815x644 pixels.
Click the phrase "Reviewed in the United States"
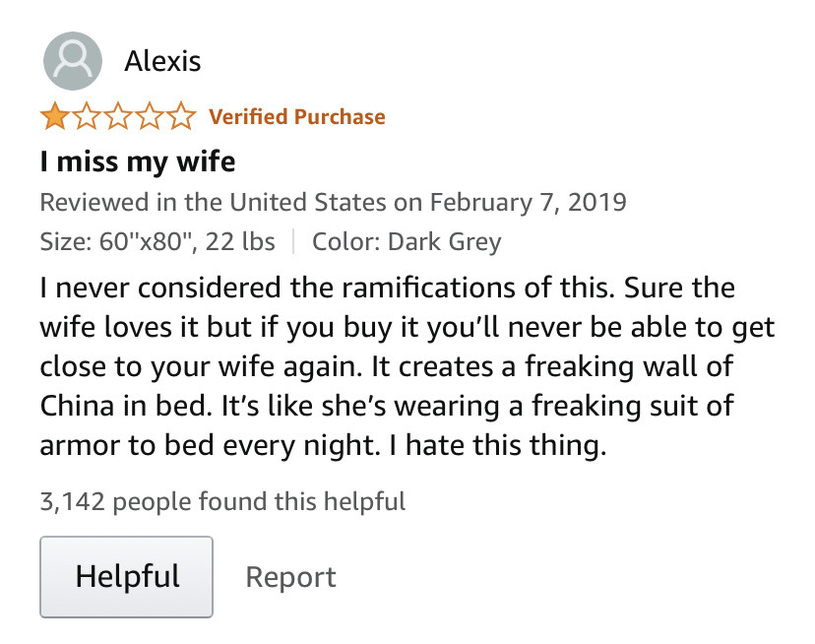213,203
